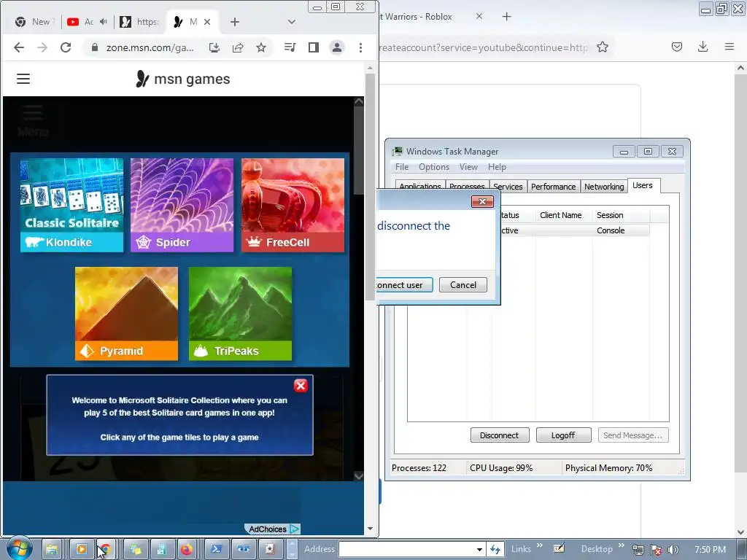The width and height of the screenshot is (747, 560).
Task: Open Windows PowerShell from the taskbar
Action: tap(216, 550)
